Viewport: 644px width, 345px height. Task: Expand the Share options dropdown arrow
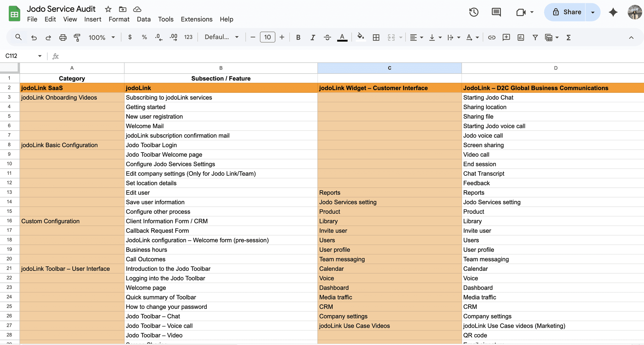[x=593, y=12]
